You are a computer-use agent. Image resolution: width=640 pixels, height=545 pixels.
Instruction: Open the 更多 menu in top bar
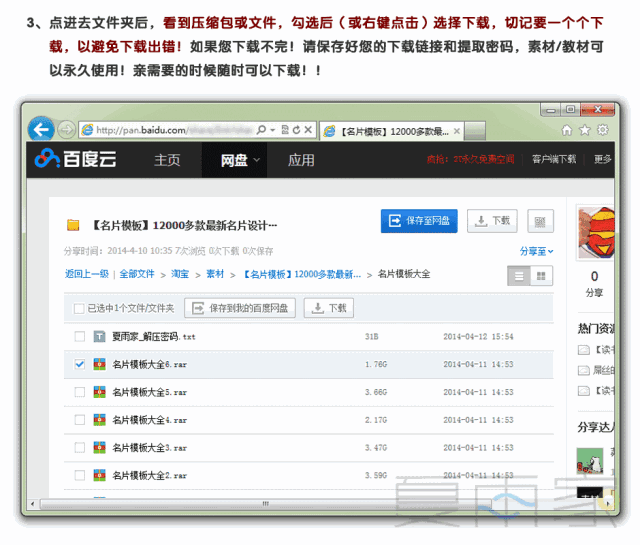(x=602, y=159)
